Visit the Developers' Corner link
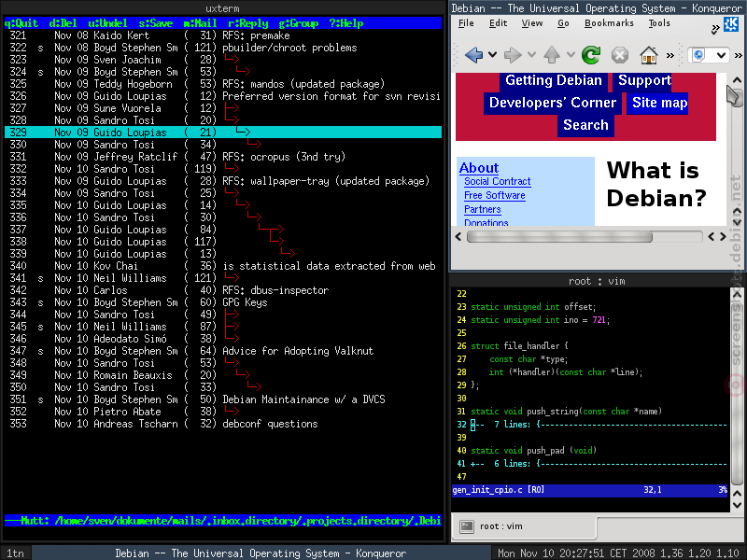The height and width of the screenshot is (560, 747). [x=553, y=103]
